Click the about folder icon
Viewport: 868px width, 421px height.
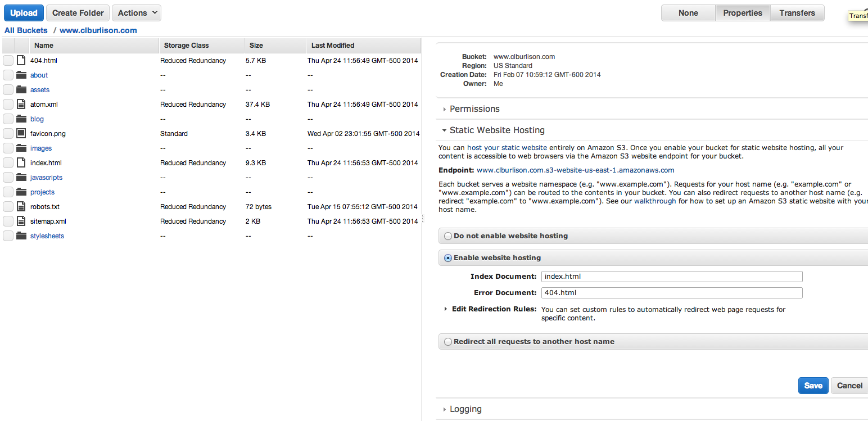(21, 75)
